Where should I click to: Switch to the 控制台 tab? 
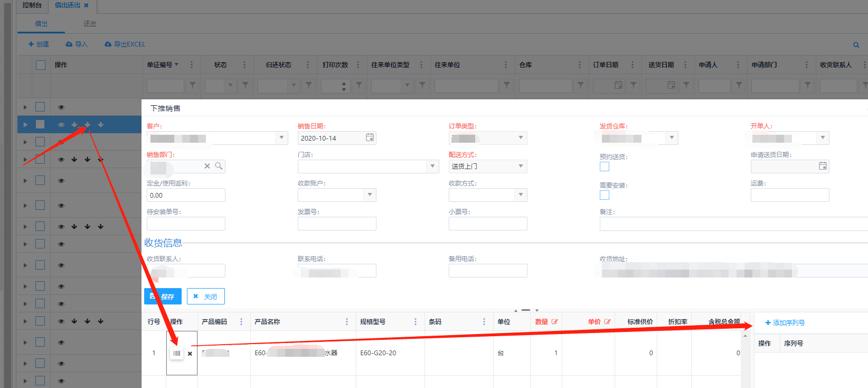click(32, 5)
